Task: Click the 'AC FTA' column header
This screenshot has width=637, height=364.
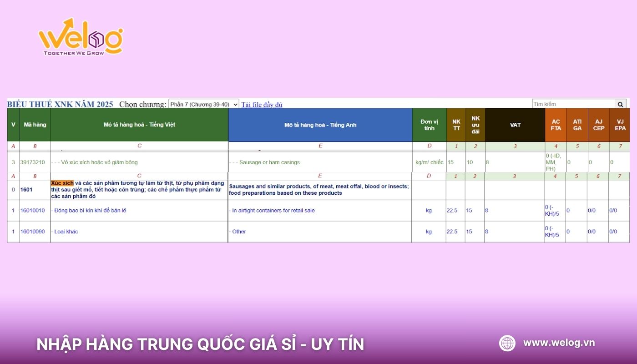Action: (x=555, y=125)
